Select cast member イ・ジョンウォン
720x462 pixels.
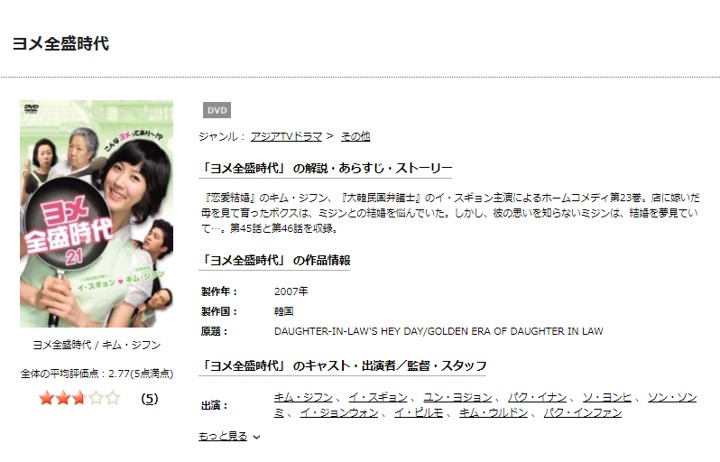click(339, 413)
